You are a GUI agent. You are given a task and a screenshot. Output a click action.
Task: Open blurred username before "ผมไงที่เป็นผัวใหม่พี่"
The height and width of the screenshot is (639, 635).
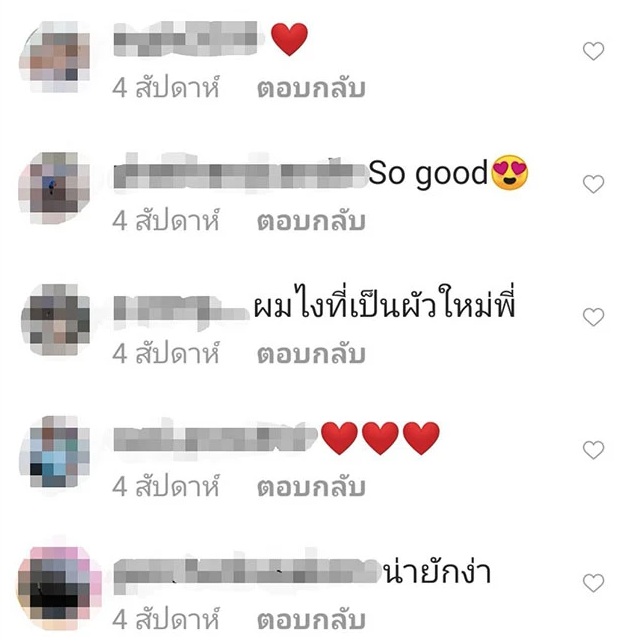click(181, 312)
